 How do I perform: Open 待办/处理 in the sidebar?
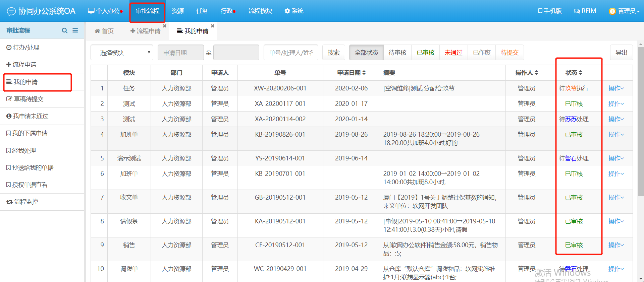click(x=42, y=48)
